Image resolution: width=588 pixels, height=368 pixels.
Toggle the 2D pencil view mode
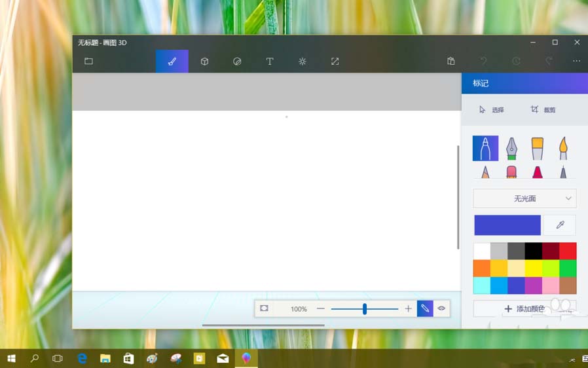[x=425, y=308]
